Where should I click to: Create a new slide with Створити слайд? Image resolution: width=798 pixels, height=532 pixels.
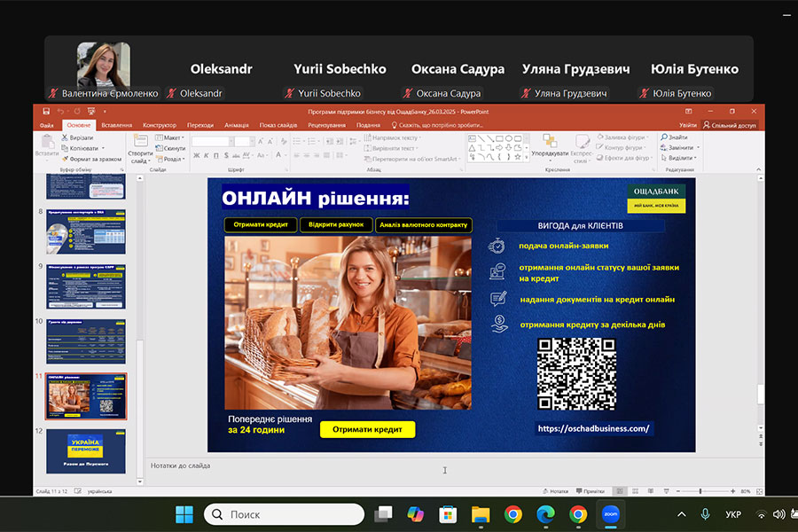point(139,146)
